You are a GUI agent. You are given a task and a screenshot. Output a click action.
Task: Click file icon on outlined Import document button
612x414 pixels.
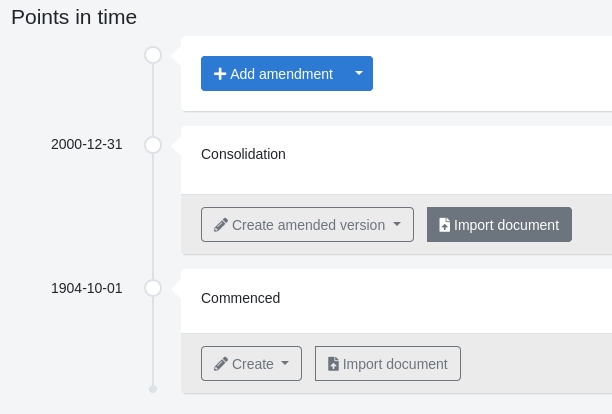click(333, 364)
